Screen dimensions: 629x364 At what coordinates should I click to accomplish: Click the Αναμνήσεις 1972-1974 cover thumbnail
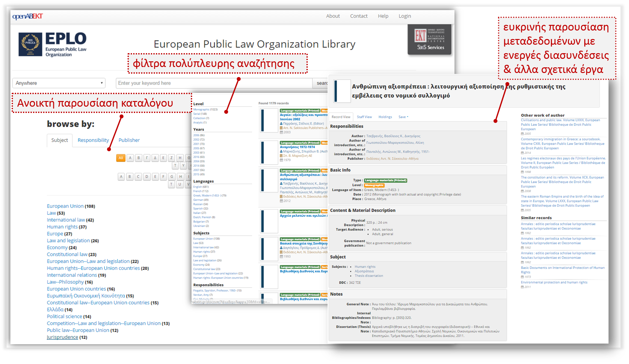click(x=269, y=152)
